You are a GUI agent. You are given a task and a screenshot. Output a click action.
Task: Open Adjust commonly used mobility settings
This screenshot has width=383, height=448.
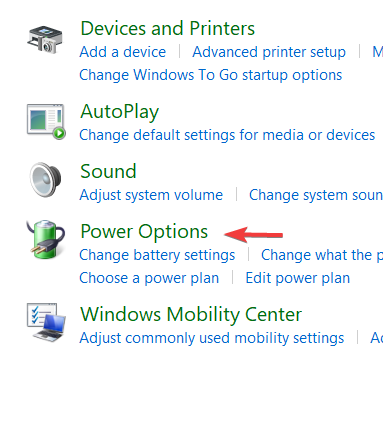[211, 338]
